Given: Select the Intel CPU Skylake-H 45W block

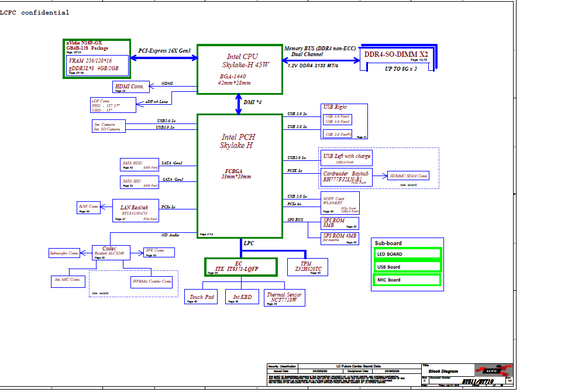Looking at the screenshot, I should pyautogui.click(x=240, y=70).
